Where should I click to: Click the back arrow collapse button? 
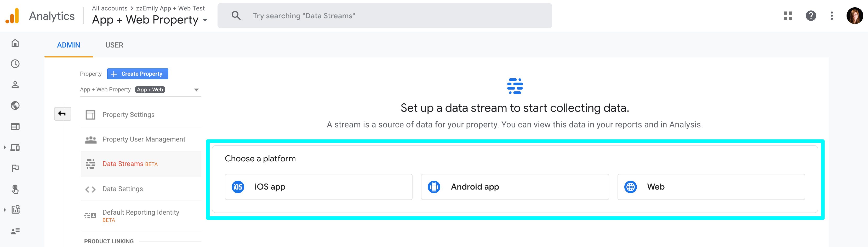pos(63,114)
